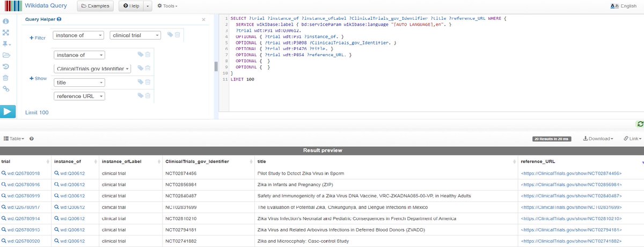Viewport: 644px width, 247px height.
Task: Click the '20 Results in 20 ms' badge
Action: (551, 139)
